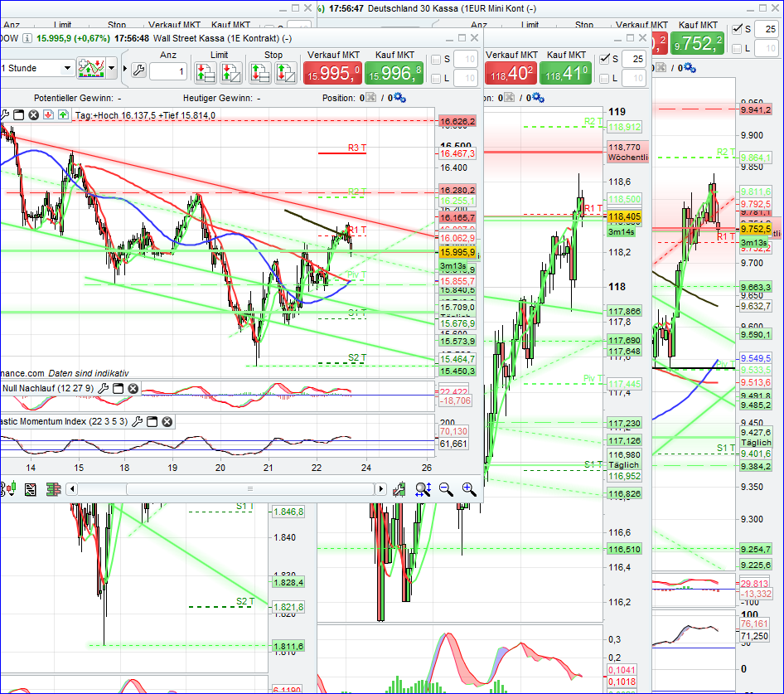The width and height of the screenshot is (784, 694).
Task: Open Stochastic Momentum Index wrench settings
Action: (x=137, y=422)
